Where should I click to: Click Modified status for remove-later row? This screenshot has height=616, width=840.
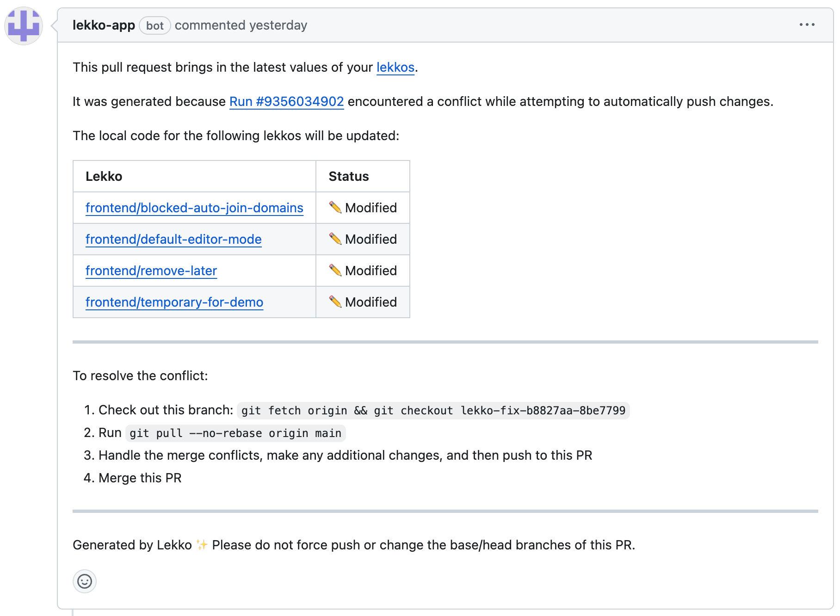coord(363,271)
